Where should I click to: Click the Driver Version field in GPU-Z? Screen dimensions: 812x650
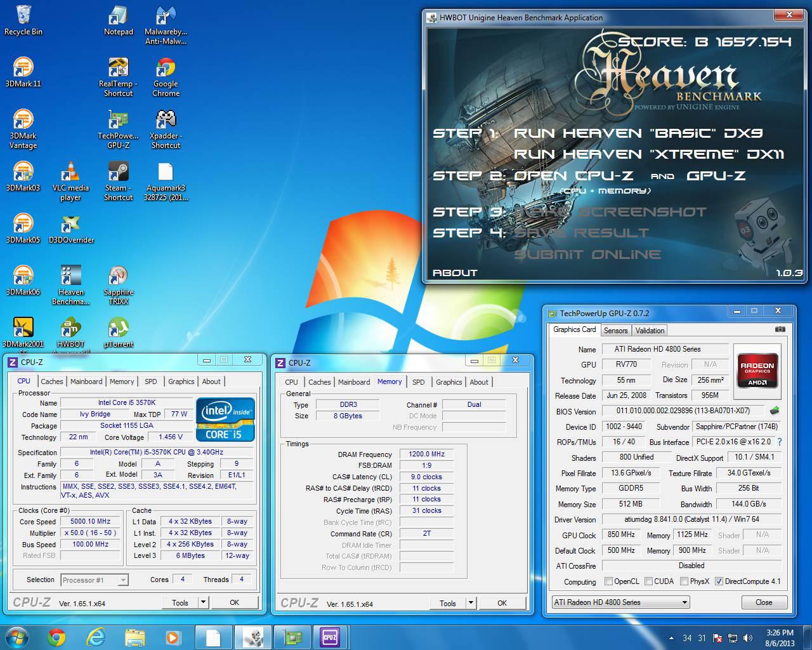[x=691, y=519]
